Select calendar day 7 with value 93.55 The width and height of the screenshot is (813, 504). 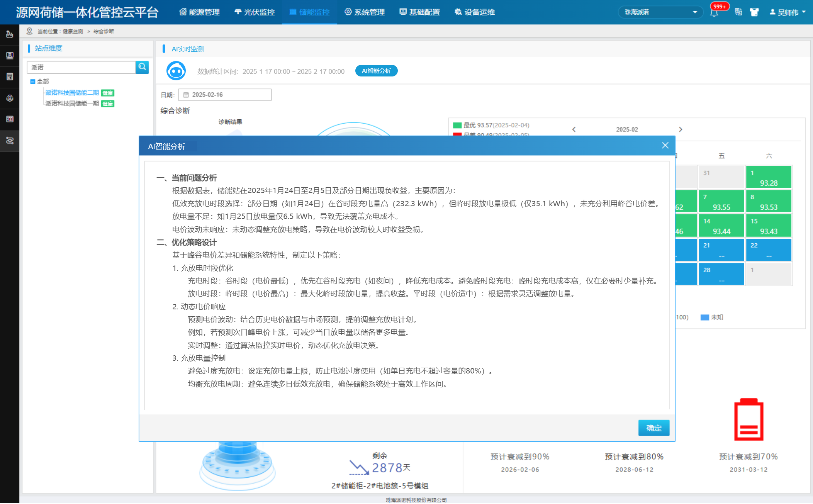[x=721, y=201]
